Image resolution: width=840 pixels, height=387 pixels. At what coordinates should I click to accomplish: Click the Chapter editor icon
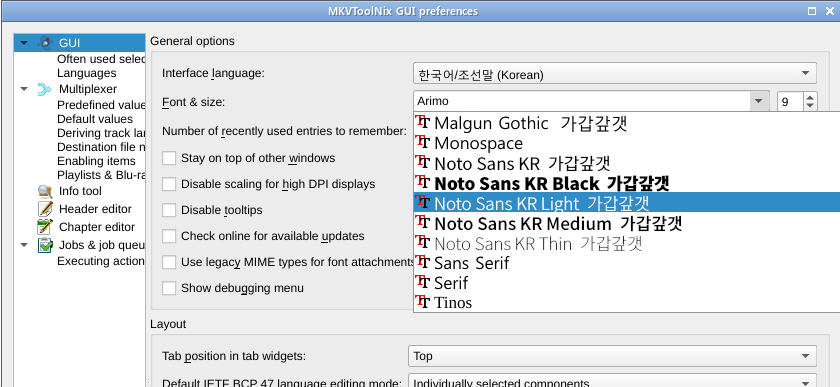click(45, 227)
